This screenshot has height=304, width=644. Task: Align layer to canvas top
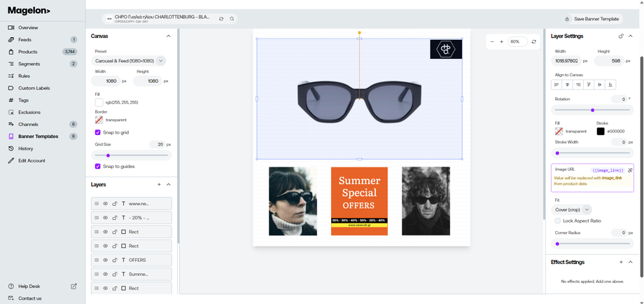coord(589,85)
